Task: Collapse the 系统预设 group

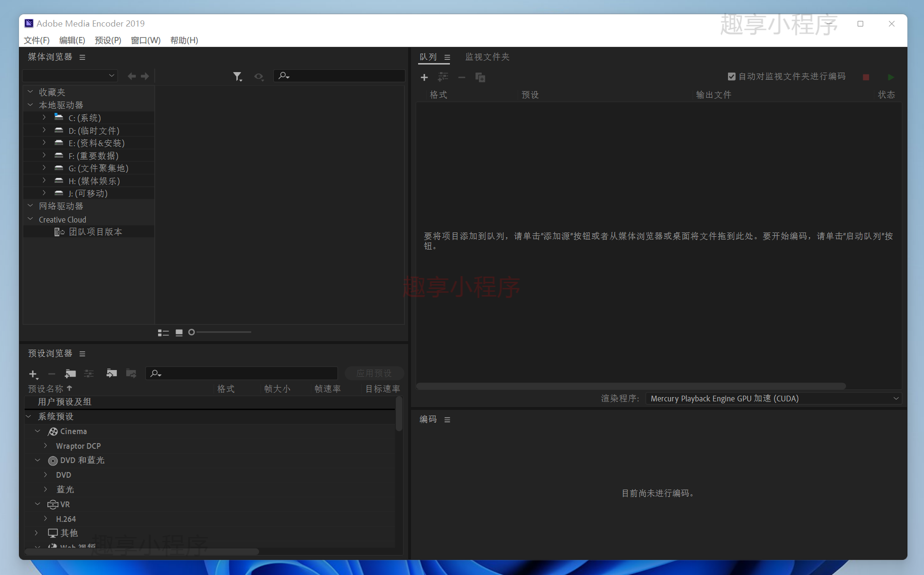Action: coord(29,416)
